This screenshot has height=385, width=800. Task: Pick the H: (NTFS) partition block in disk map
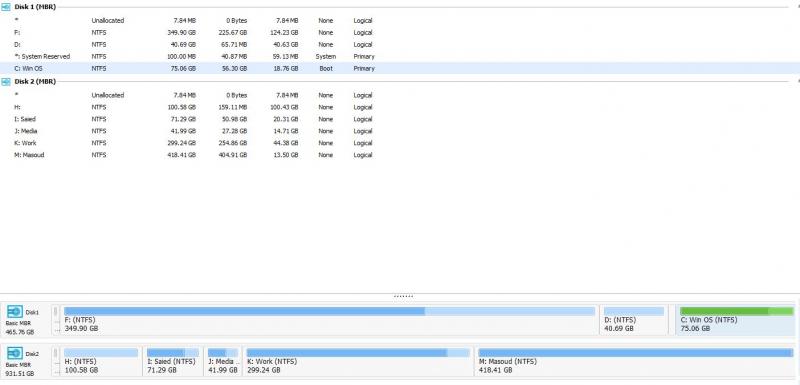[101, 361]
